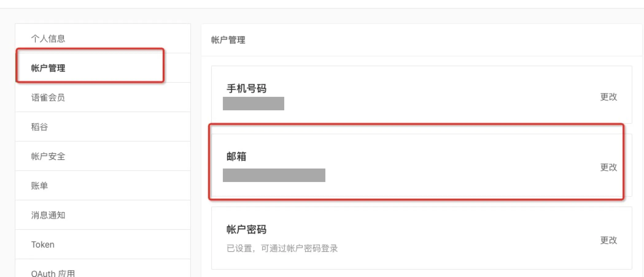
Task: Open the 个人信息 sidebar item
Action: tap(48, 39)
